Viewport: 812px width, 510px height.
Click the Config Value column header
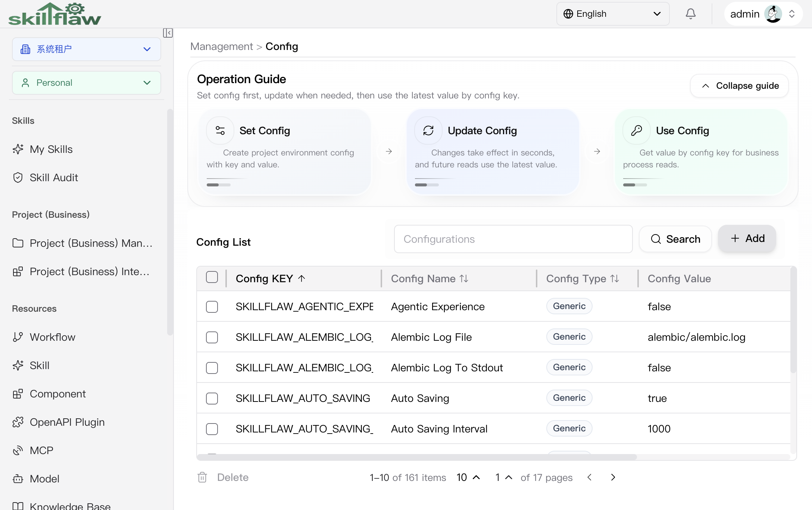679,278
